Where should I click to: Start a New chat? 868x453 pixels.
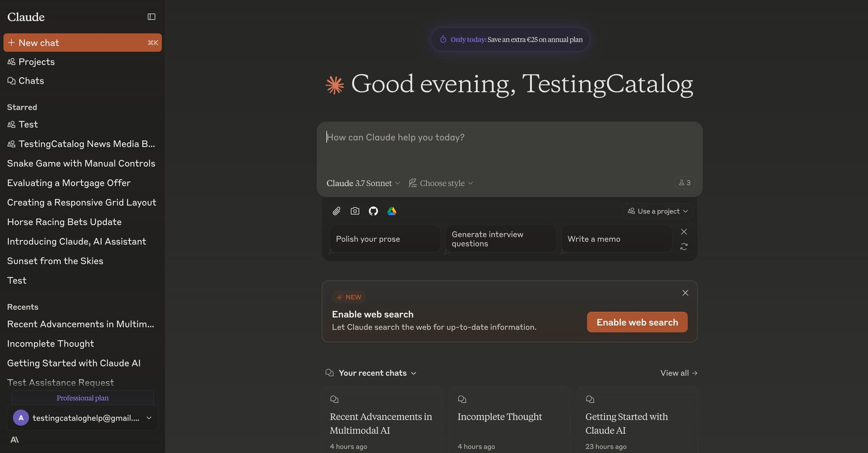[x=82, y=43]
